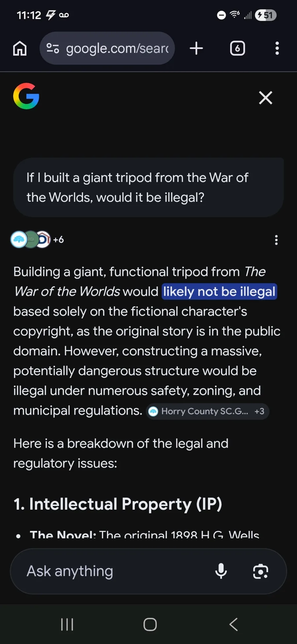The height and width of the screenshot is (644, 297).
Task: Tap the Google logo
Action: pos(26,96)
